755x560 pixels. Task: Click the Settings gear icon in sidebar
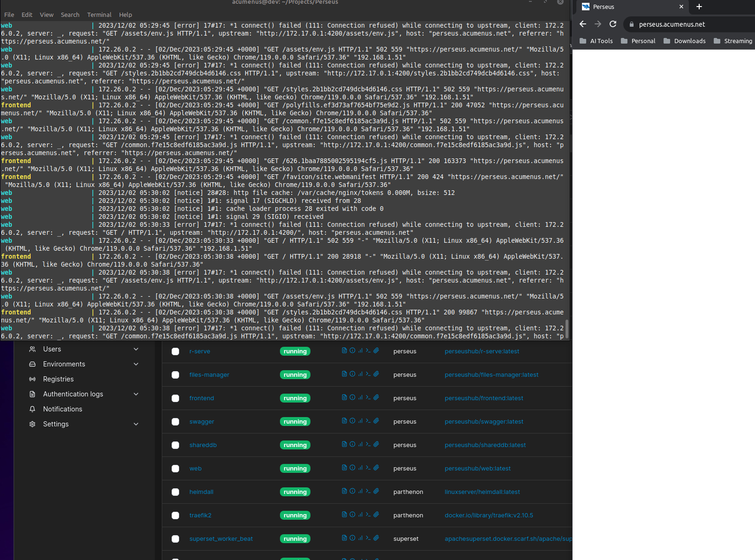click(x=32, y=424)
